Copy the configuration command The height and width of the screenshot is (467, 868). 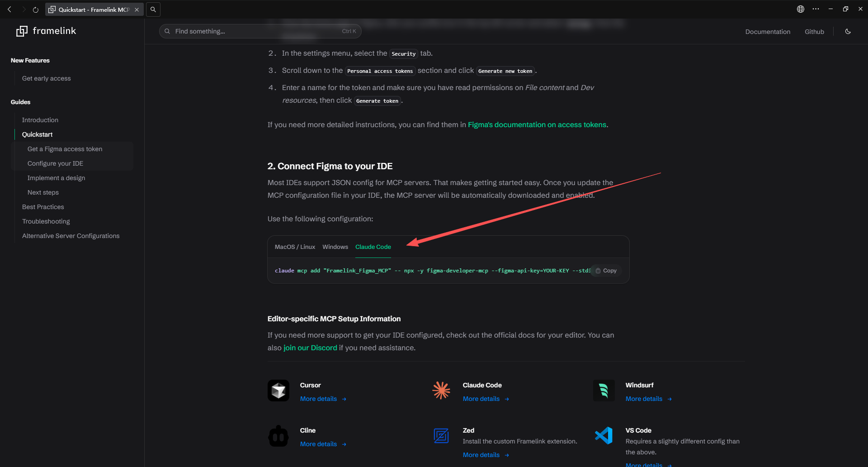[x=606, y=271]
